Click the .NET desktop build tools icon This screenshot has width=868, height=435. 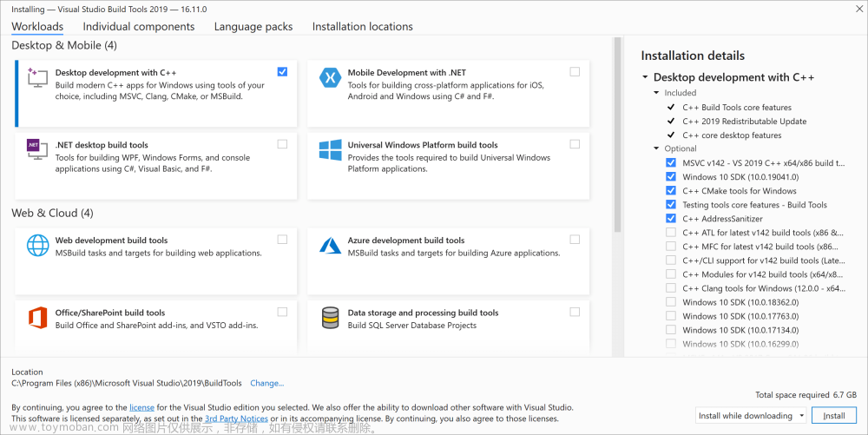pyautogui.click(x=37, y=150)
